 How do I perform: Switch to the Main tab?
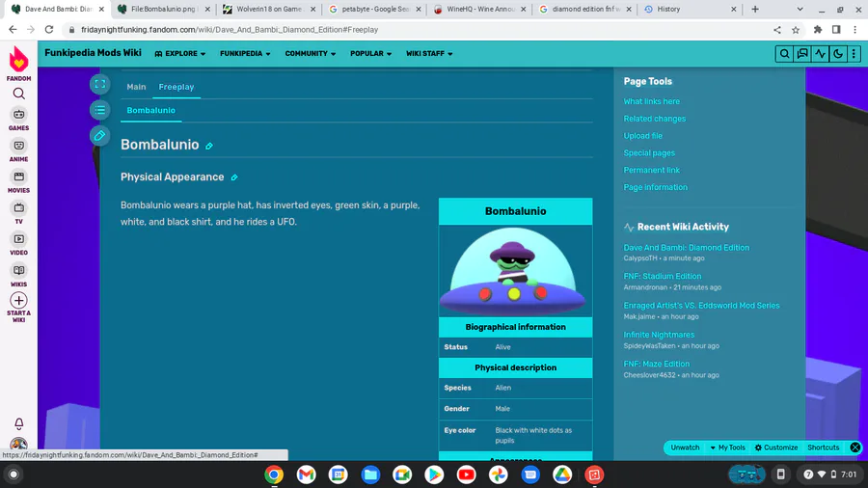[136, 87]
